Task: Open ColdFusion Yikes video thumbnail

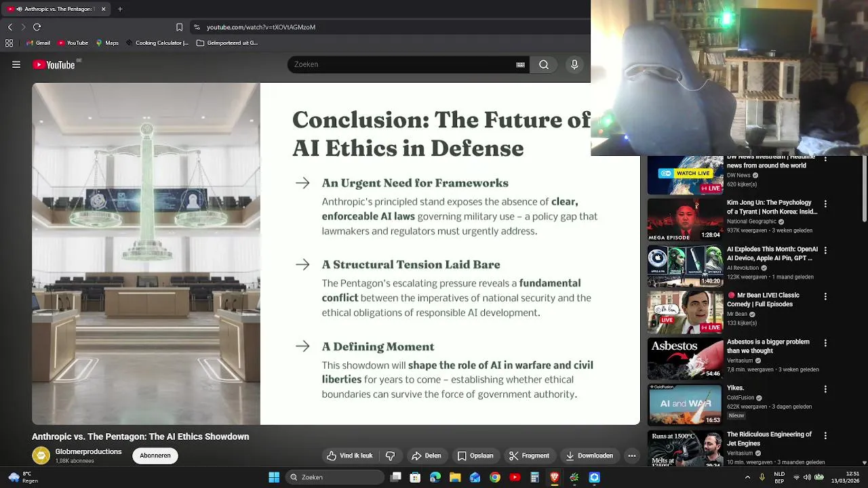Action: 685,405
